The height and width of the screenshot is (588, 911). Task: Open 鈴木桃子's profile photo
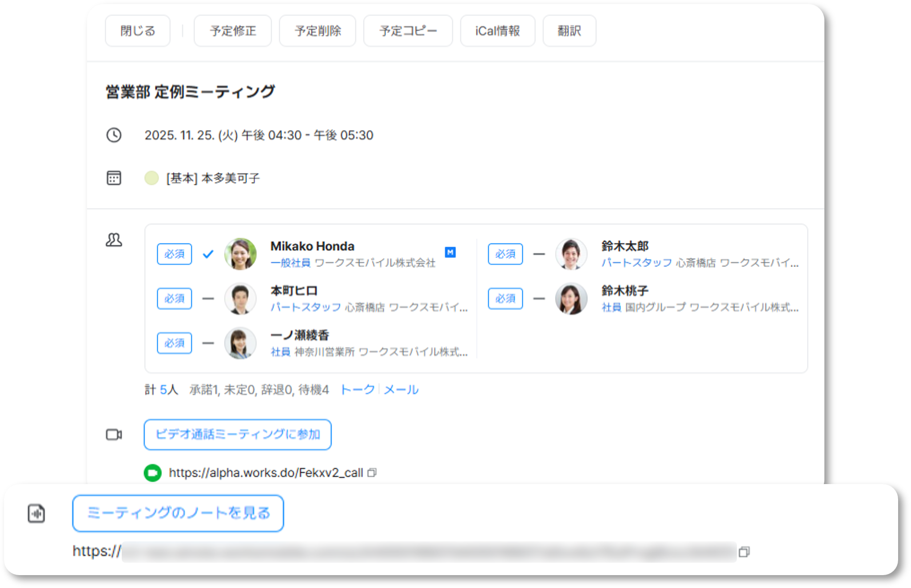[571, 298]
